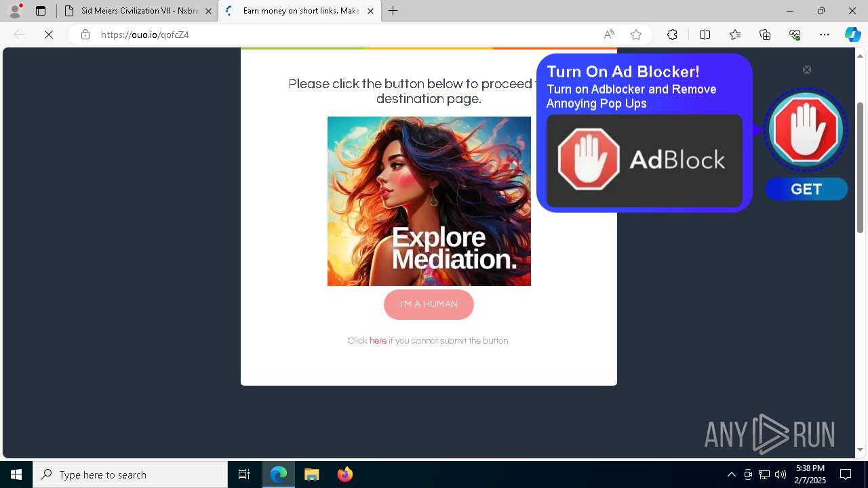This screenshot has height=488, width=868.
Task: Close the Sid Meiers Civilization VII tab
Action: [x=208, y=11]
